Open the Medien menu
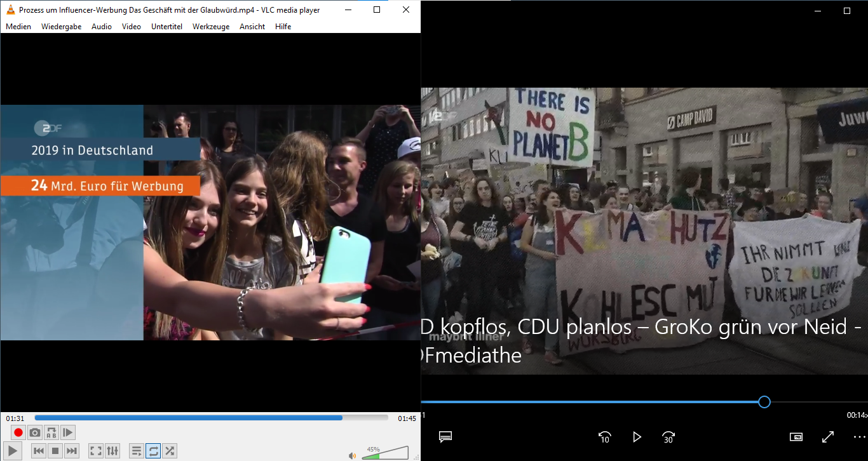This screenshot has height=461, width=868. pos(18,27)
